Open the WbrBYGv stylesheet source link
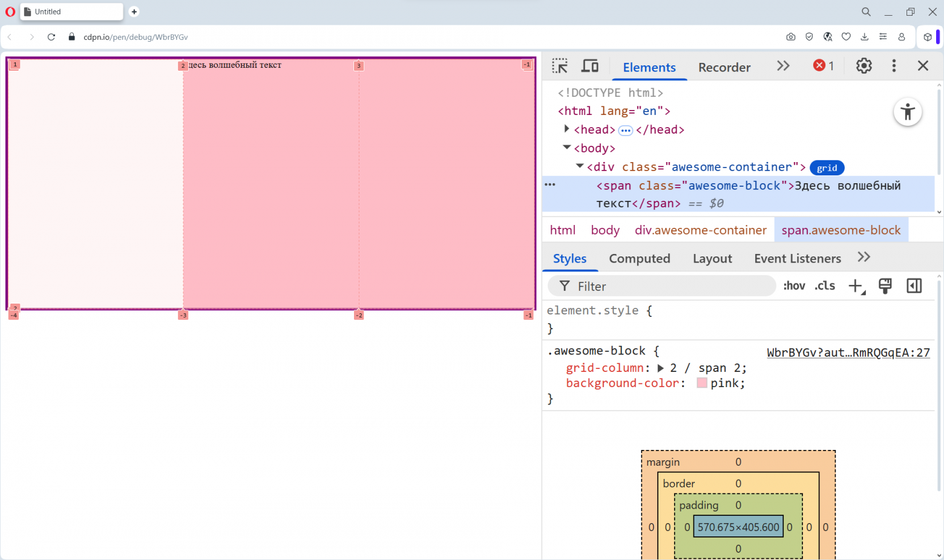944x560 pixels. [848, 353]
